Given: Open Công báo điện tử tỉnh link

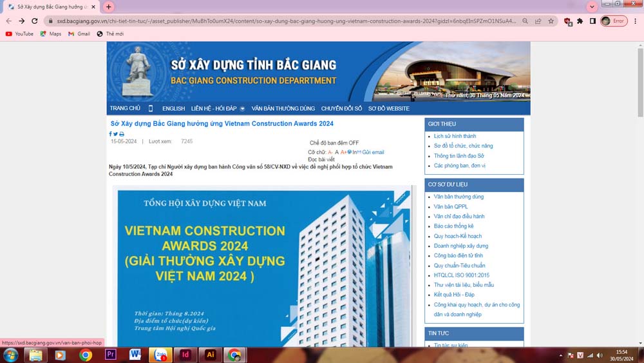Looking at the screenshot, I should click(x=458, y=255).
